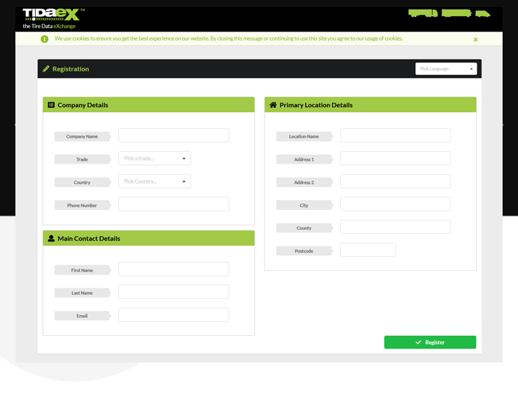The height and width of the screenshot is (420, 518).
Task: Click the Primary Location Details home icon
Action: pos(273,105)
